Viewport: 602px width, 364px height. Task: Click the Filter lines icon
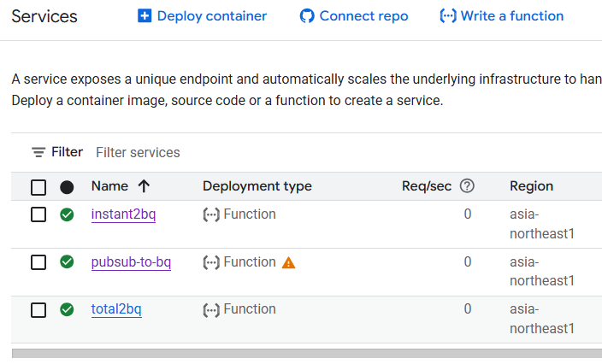click(38, 152)
